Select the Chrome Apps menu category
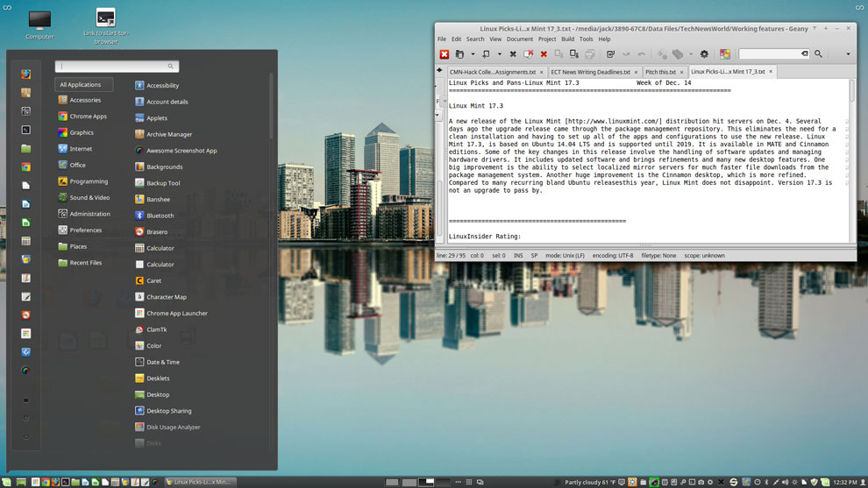Screen dimensions: 868x488 click(x=83, y=117)
